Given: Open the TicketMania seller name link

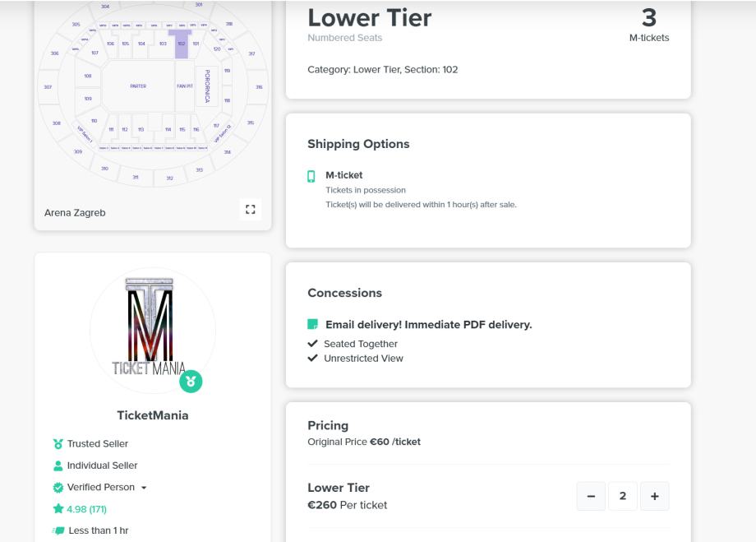Looking at the screenshot, I should click(x=152, y=415).
